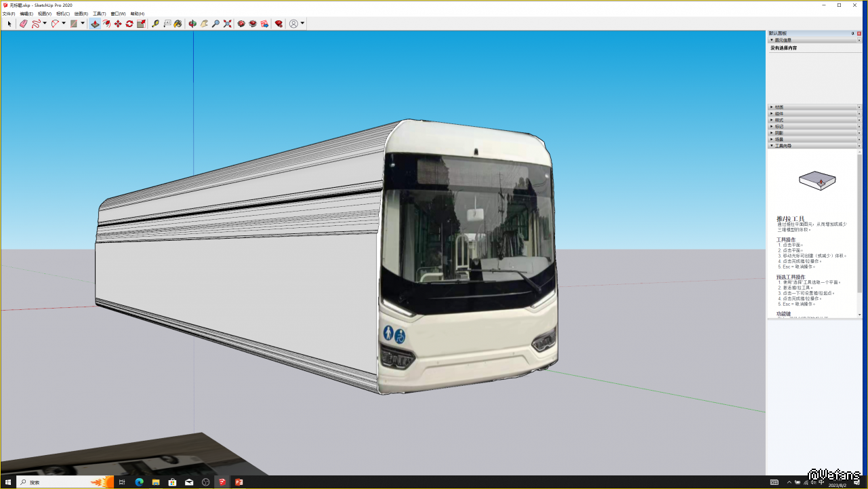868x489 pixels.
Task: Expand the 样式 panel section
Action: 772,120
